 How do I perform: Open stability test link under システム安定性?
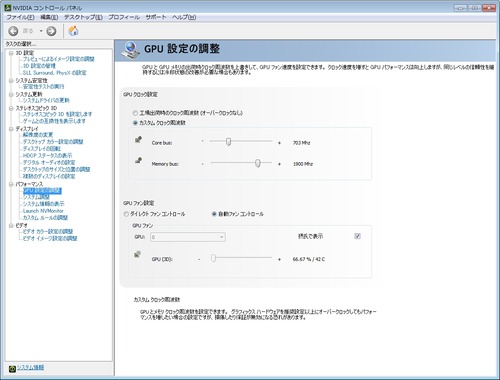[43, 87]
